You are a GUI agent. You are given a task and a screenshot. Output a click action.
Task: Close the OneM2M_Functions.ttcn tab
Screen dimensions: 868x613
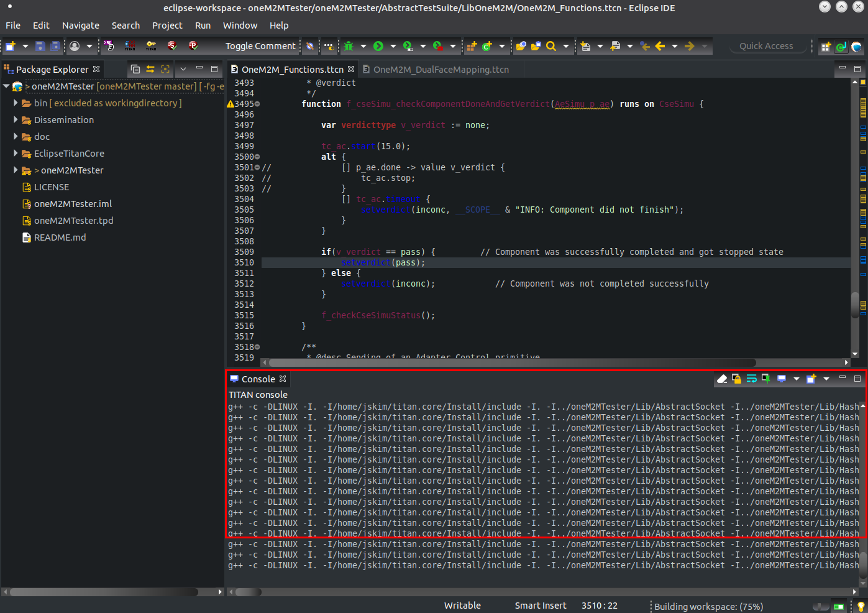point(351,69)
